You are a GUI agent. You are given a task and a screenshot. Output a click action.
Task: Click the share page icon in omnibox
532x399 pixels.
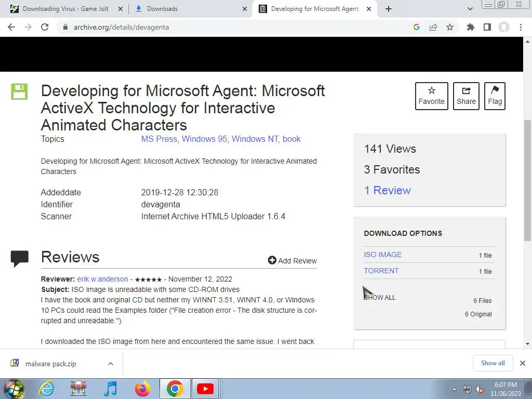click(433, 27)
